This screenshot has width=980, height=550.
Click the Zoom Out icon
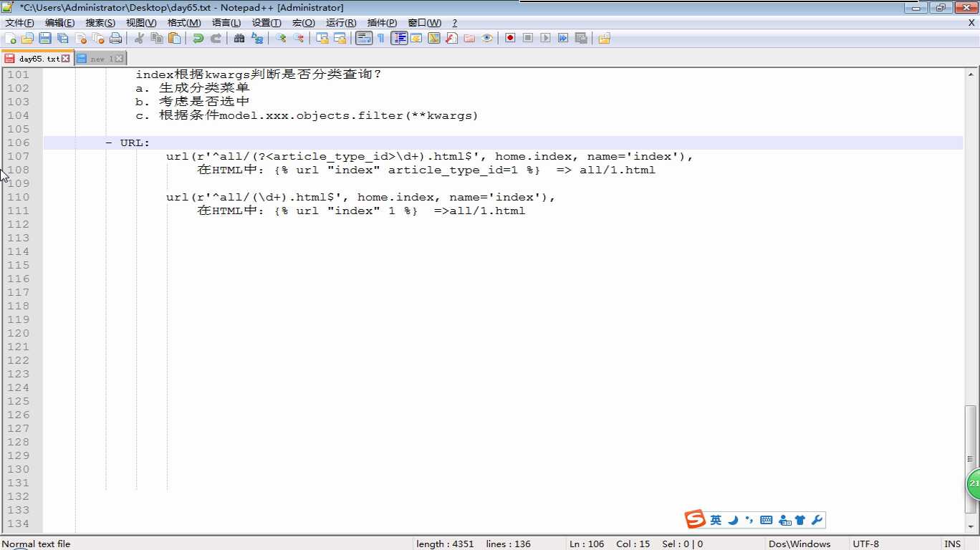(x=299, y=38)
